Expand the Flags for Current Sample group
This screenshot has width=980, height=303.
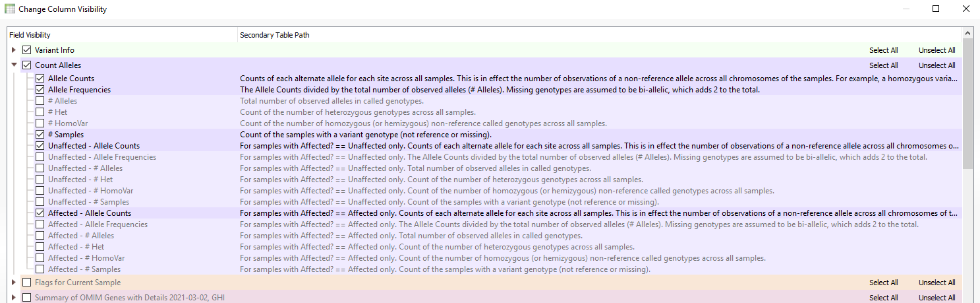(14, 283)
